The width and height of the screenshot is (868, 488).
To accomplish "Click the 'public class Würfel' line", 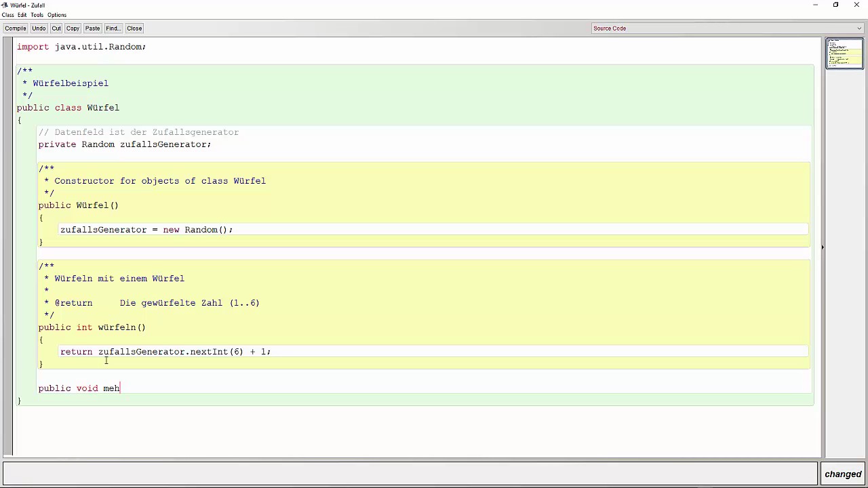I will [68, 108].
